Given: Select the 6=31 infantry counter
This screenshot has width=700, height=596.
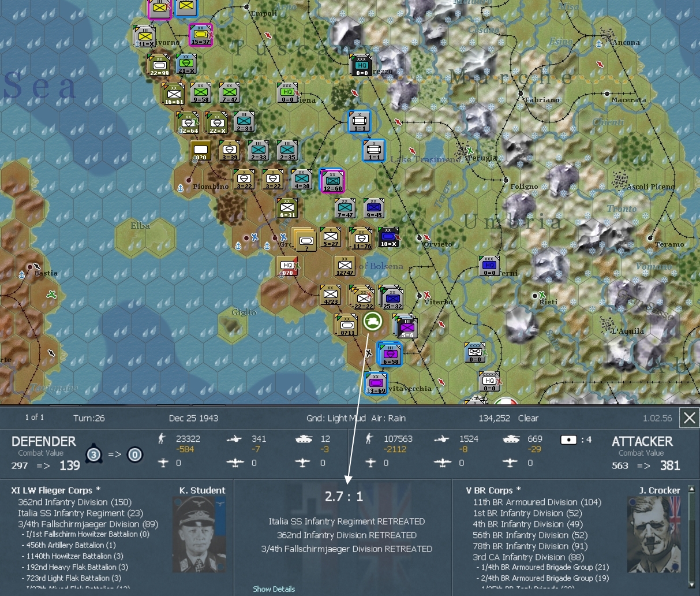Looking at the screenshot, I should coord(287,208).
